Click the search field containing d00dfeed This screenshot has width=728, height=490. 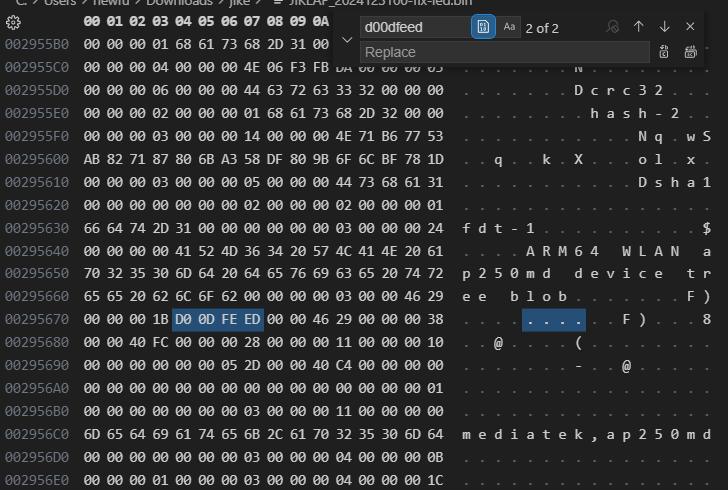[414, 27]
